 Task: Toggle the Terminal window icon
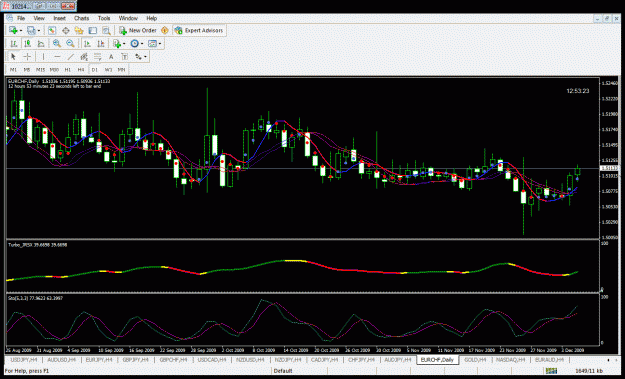pyautogui.click(x=92, y=30)
